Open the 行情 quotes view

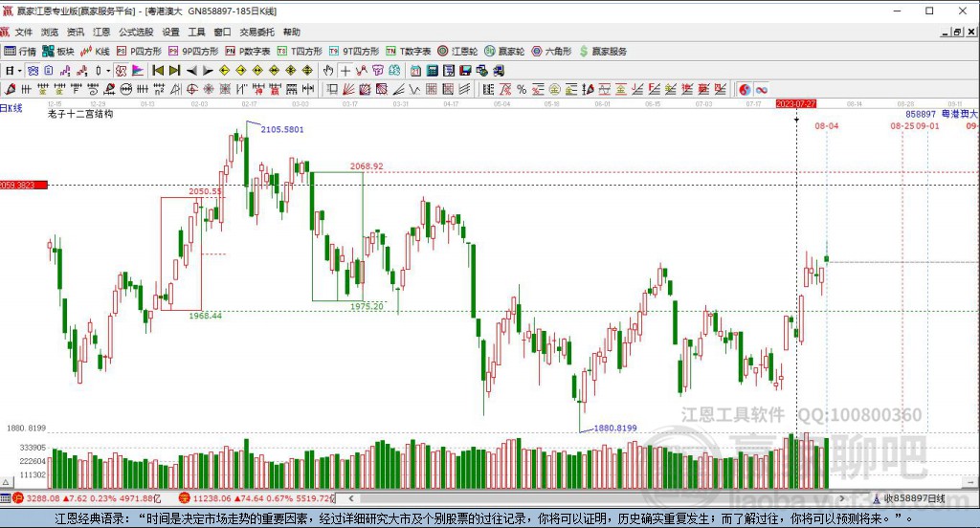pos(20,52)
